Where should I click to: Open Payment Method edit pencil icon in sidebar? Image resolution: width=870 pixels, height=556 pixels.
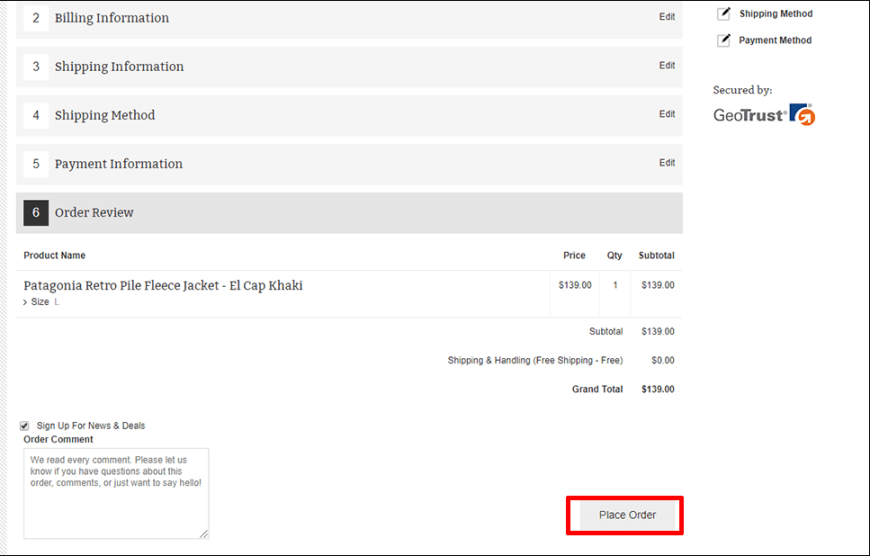pyautogui.click(x=724, y=40)
